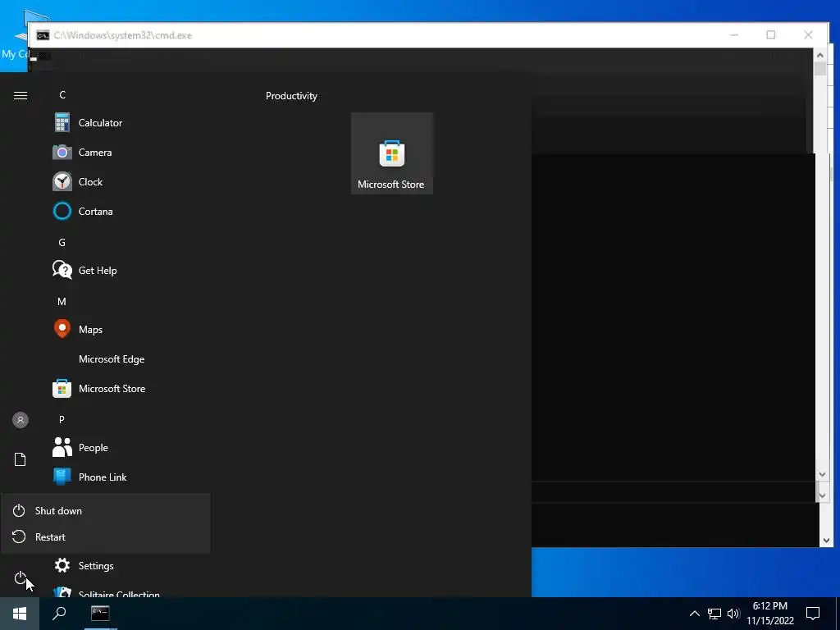
Task: Open the clock and date flyout
Action: 769,614
